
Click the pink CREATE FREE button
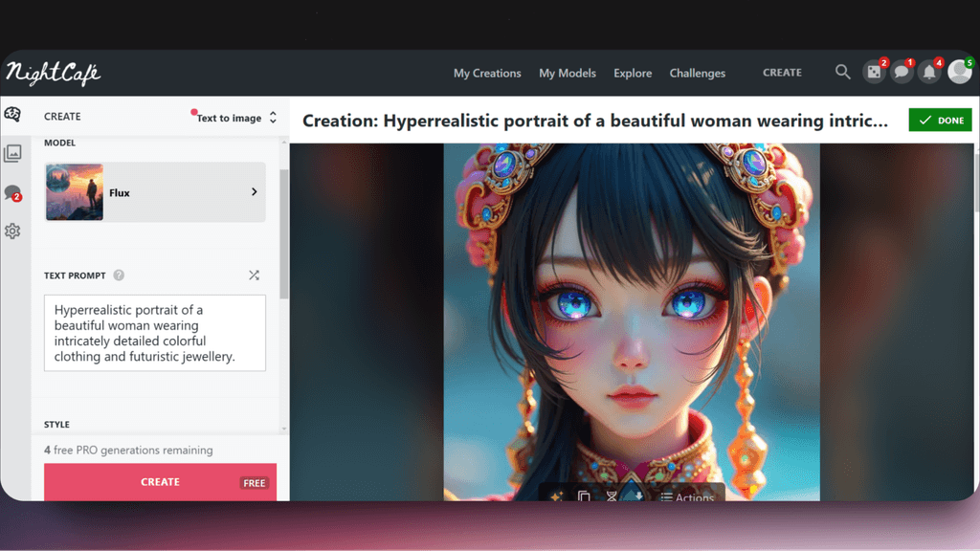(159, 482)
